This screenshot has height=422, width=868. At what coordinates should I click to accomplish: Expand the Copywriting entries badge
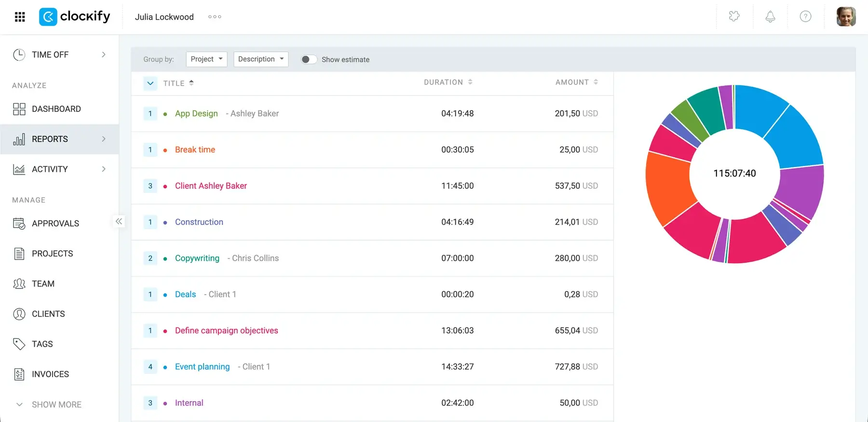pos(150,258)
